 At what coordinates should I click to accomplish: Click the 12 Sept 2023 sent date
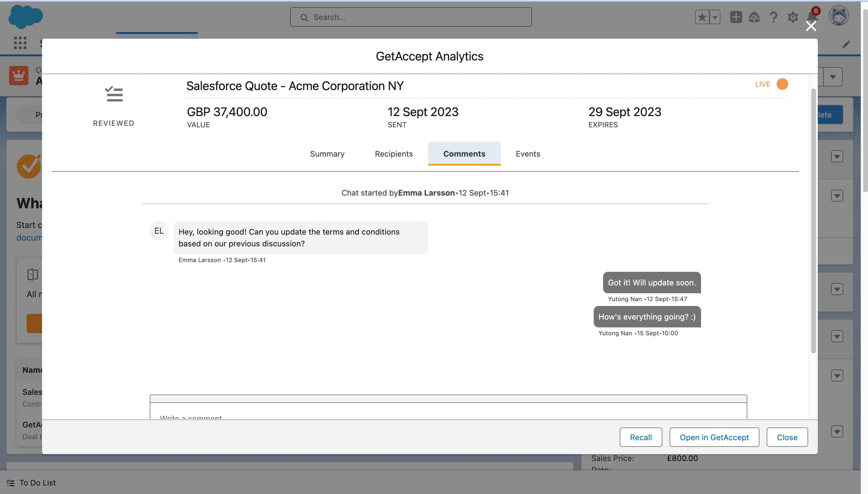(x=423, y=112)
